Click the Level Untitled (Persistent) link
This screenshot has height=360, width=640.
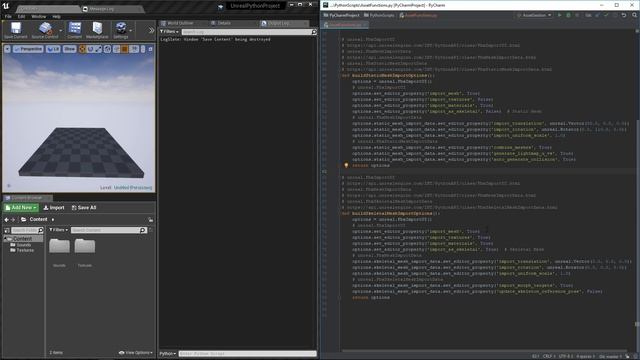(x=133, y=188)
